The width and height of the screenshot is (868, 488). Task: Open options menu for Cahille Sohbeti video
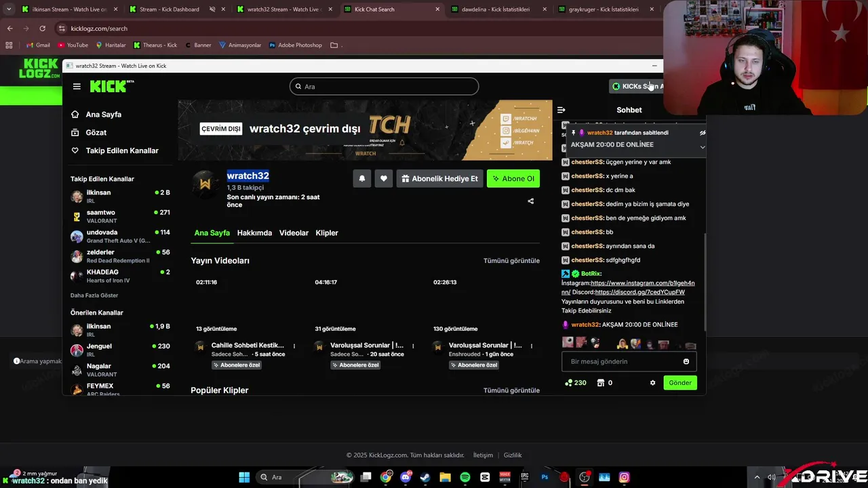[294, 346]
